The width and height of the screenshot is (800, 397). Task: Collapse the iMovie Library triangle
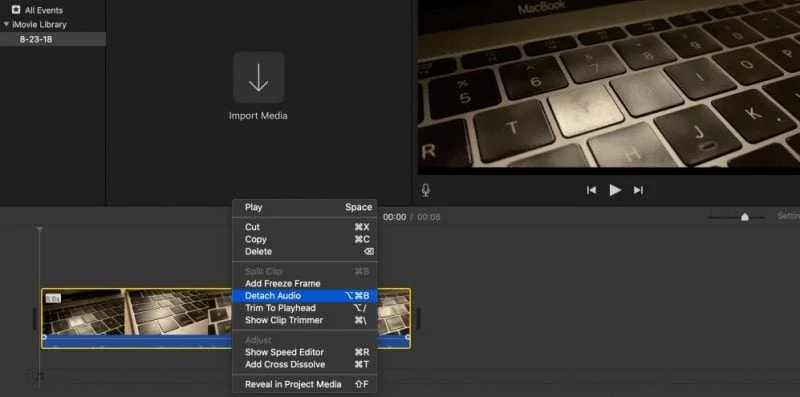(6, 24)
